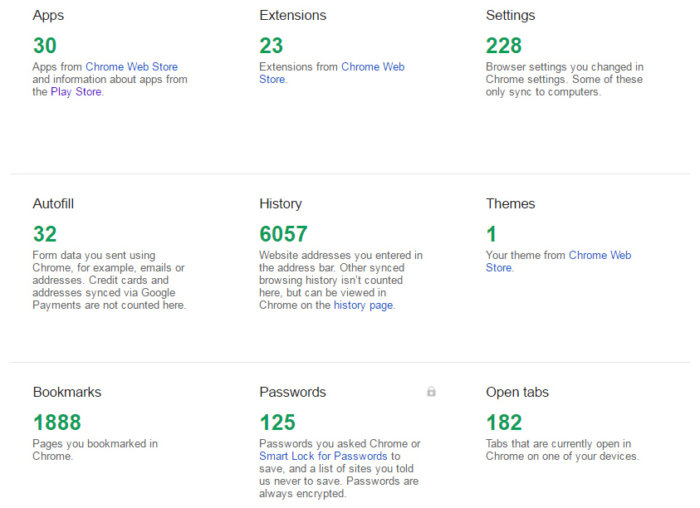
Task: Click the Passwords count 125
Action: (x=277, y=422)
